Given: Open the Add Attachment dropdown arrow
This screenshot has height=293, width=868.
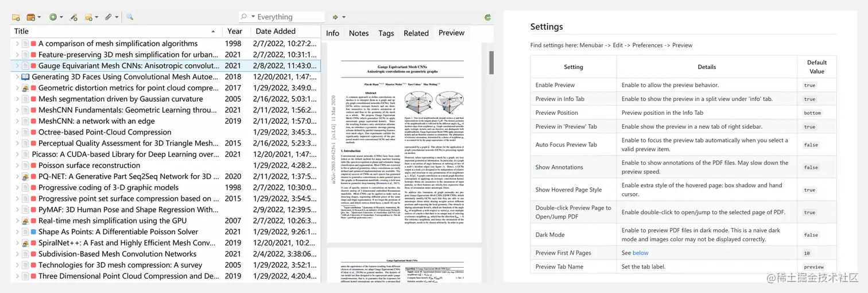Looking at the screenshot, I should pyautogui.click(x=117, y=17).
